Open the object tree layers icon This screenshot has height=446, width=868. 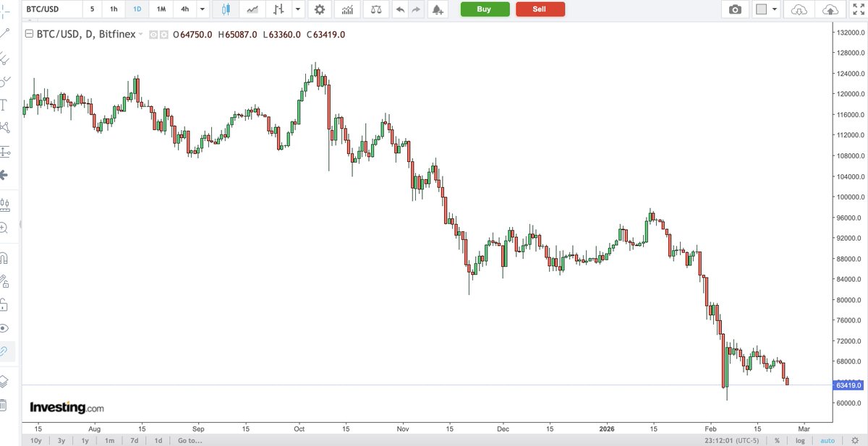tap(4, 381)
